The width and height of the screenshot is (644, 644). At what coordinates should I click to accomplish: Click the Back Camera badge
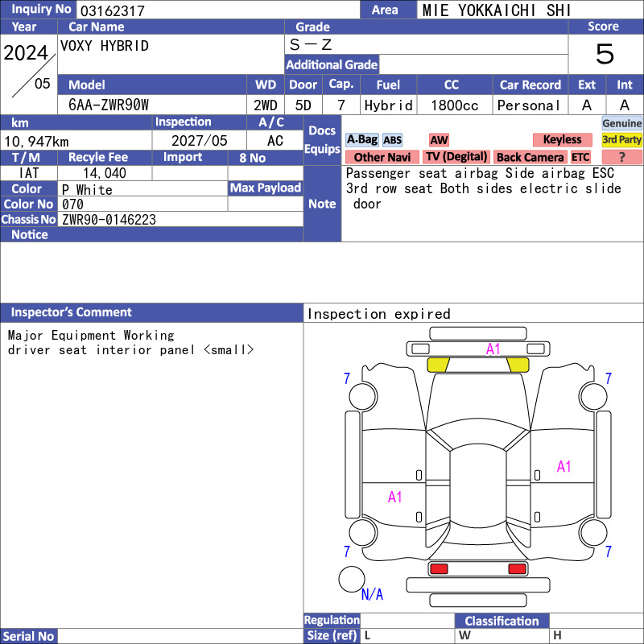(530, 157)
